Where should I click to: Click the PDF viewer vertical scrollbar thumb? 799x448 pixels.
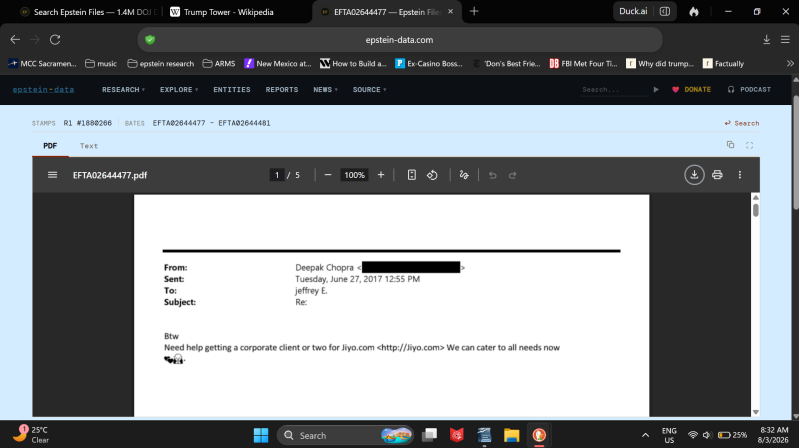[x=756, y=210]
